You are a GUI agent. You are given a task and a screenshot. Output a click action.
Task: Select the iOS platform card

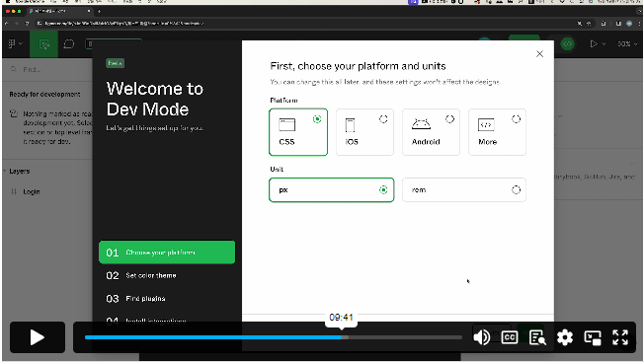tap(364, 132)
